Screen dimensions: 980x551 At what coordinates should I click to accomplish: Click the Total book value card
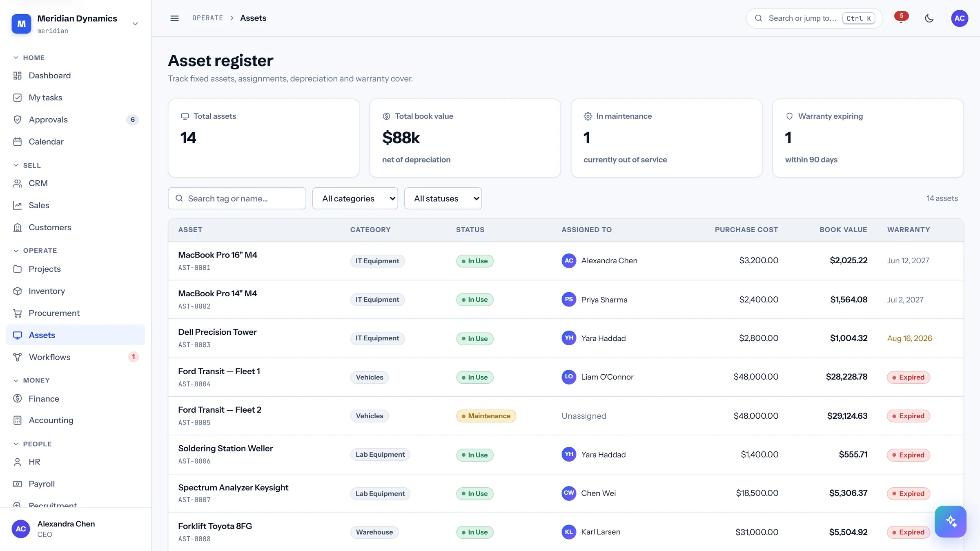coord(465,138)
